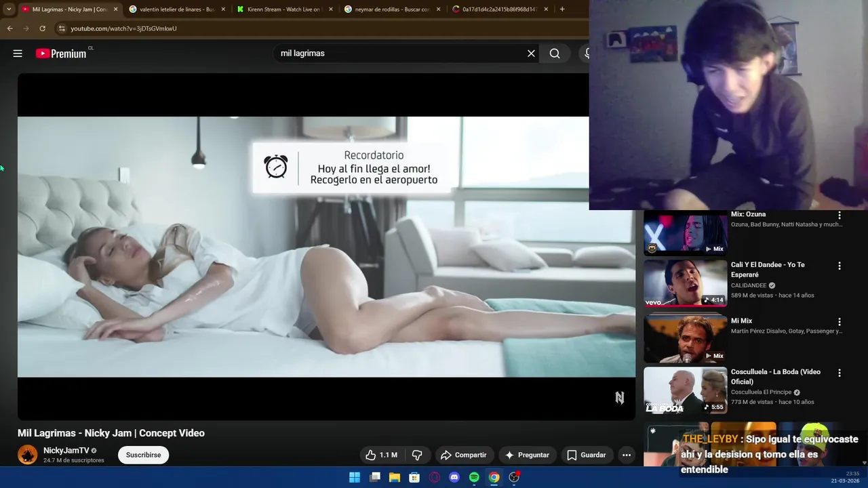The width and height of the screenshot is (868, 488).
Task: Open 'Cosculluela - La Boda' thumbnail
Action: (685, 390)
